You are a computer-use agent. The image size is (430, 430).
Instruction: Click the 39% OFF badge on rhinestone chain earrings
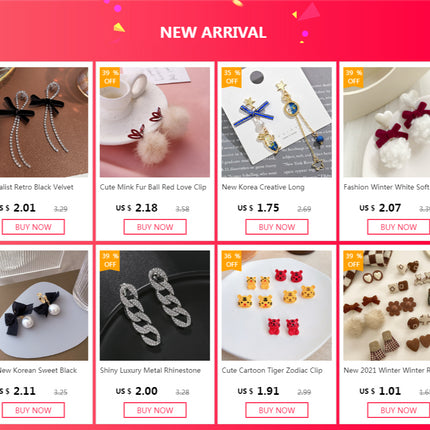[110, 260]
